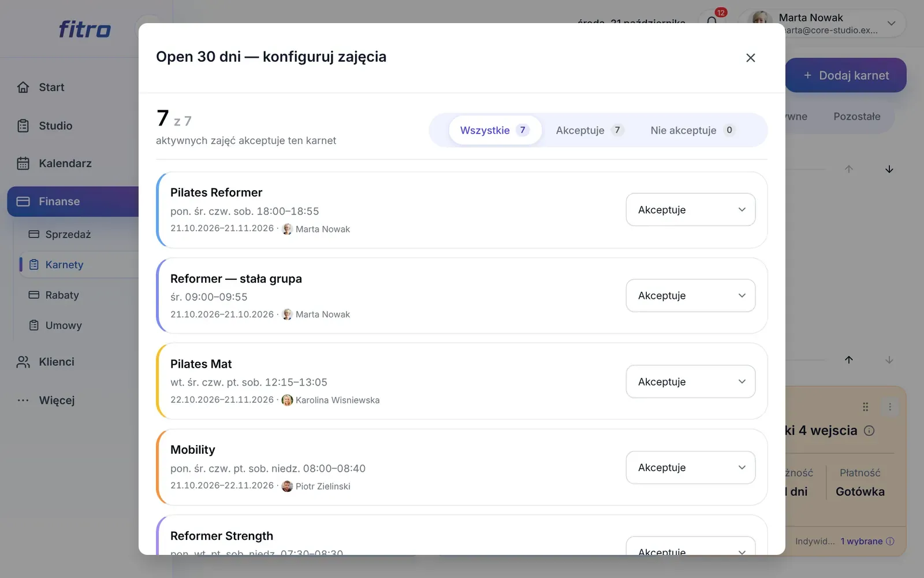Click the Dodaj karnet button
The height and width of the screenshot is (578, 924).
click(x=846, y=75)
